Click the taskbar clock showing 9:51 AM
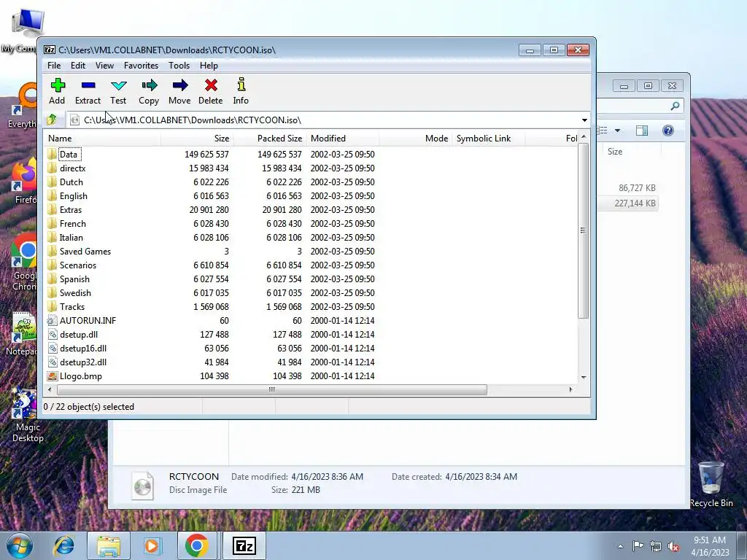The width and height of the screenshot is (747, 560). [x=710, y=545]
